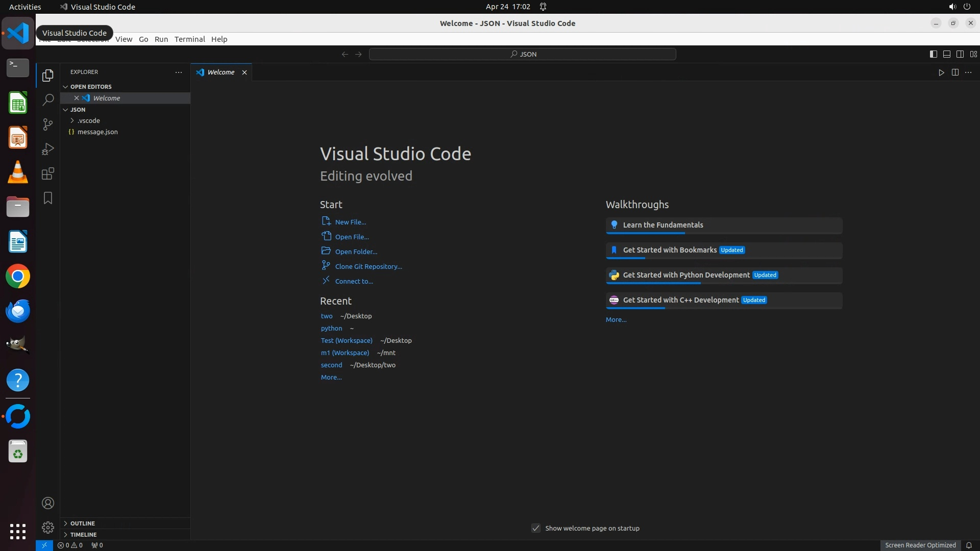
Task: Click the Open Folder link
Action: click(x=356, y=252)
